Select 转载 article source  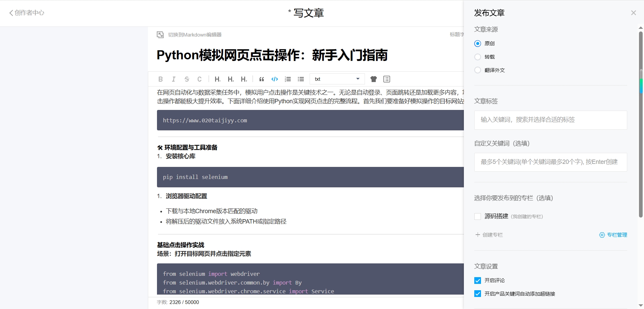click(x=478, y=57)
